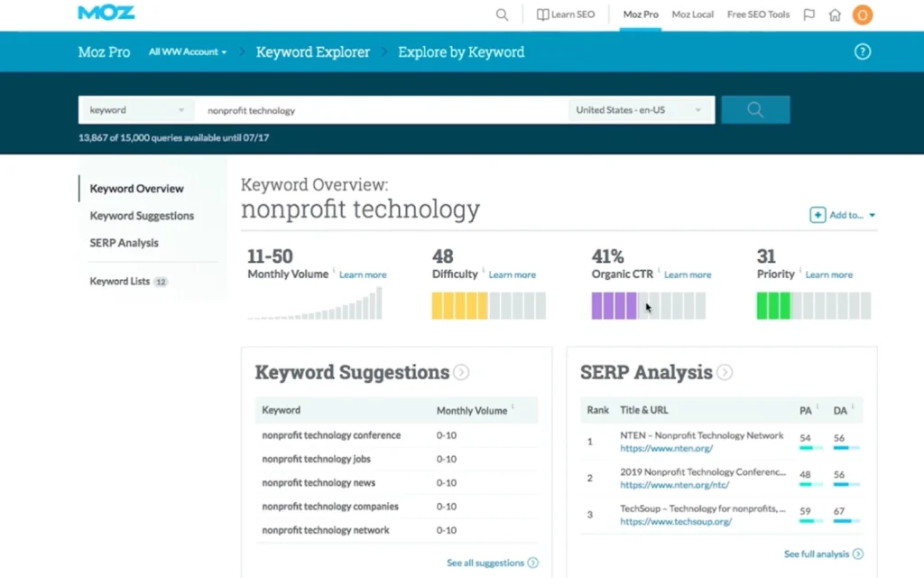
Task: Click the Keyword Explorer breadcrumb
Action: [x=313, y=51]
